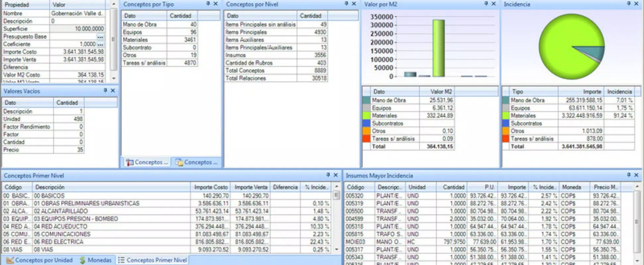Click the Mano de Obra swatch in Valor M2 table

pos(366,100)
